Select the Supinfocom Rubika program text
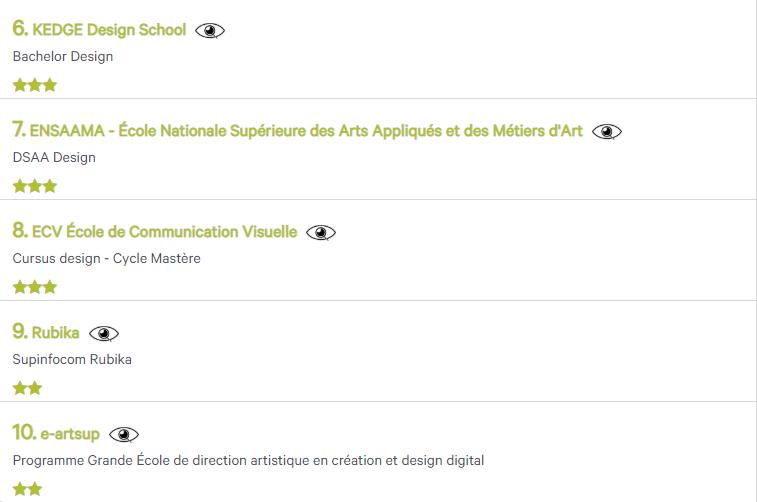Screen dimensions: 757x502 tap(72, 359)
